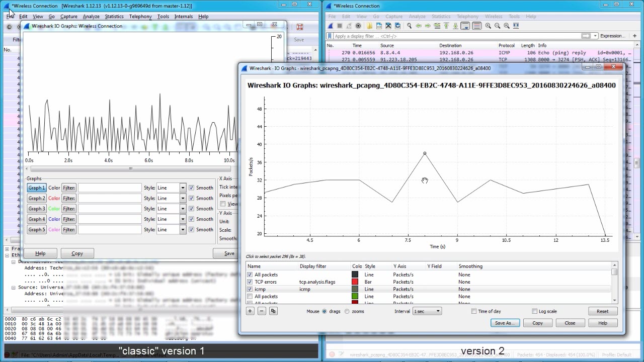Duplicate the selected graph with copy icon

273,311
